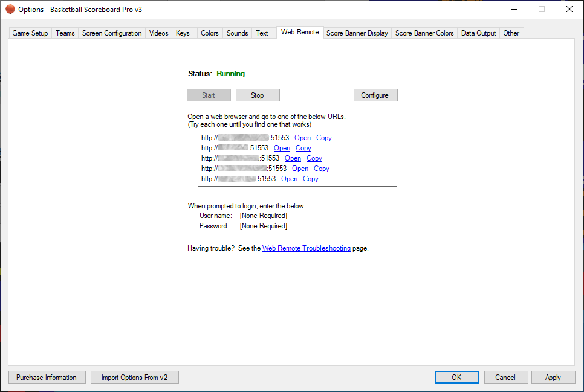Go to the Videos tab
The height and width of the screenshot is (392, 584).
coord(159,33)
